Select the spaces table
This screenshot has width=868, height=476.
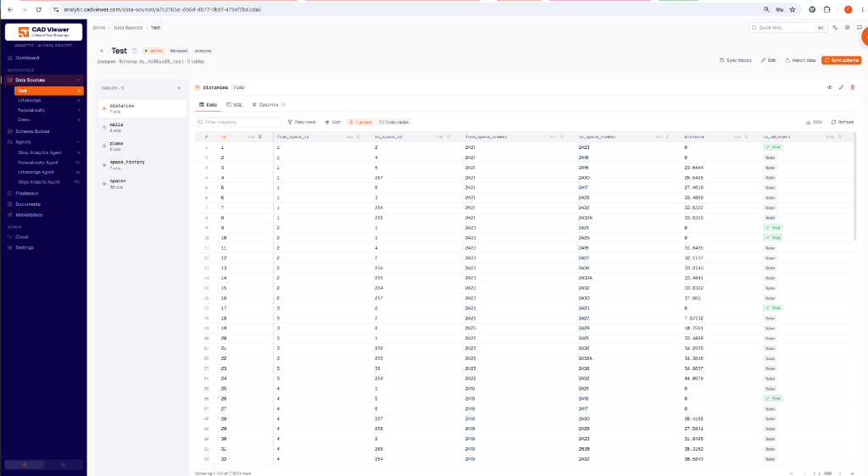tap(142, 184)
